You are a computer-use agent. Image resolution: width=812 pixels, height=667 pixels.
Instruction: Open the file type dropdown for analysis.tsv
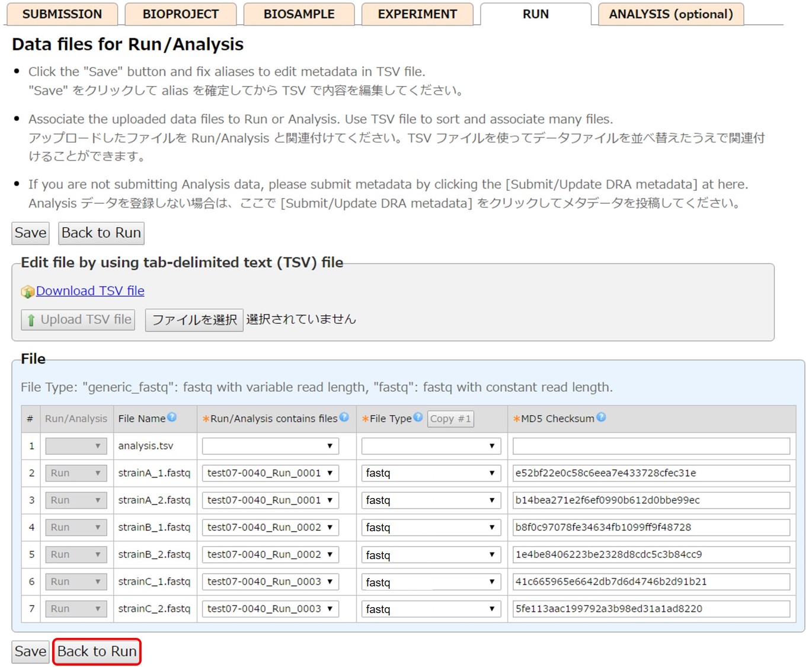(x=431, y=446)
